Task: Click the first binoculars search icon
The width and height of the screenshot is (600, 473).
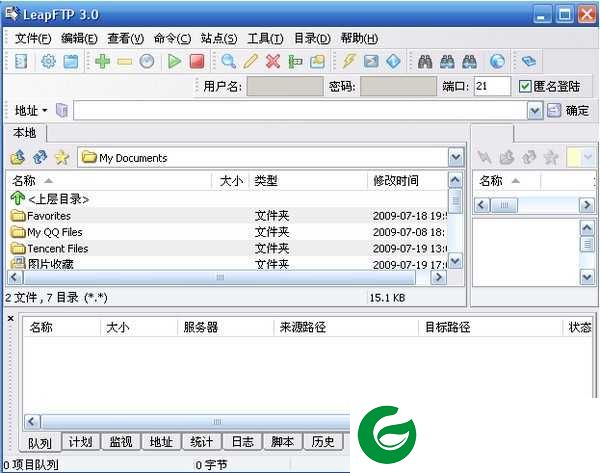Action: pos(425,61)
